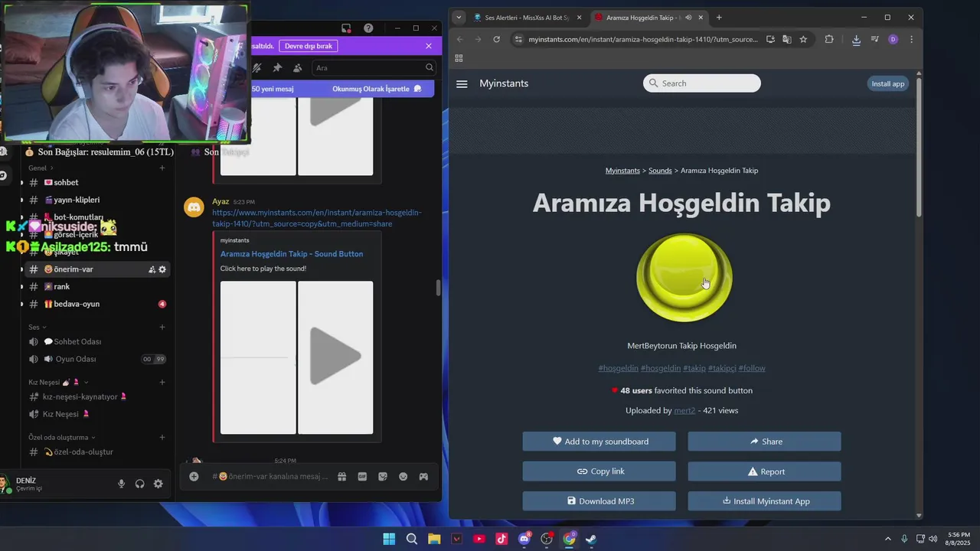Viewport: 980px width, 551px height.
Task: Open Chrome profile avatar D
Action: (893, 39)
